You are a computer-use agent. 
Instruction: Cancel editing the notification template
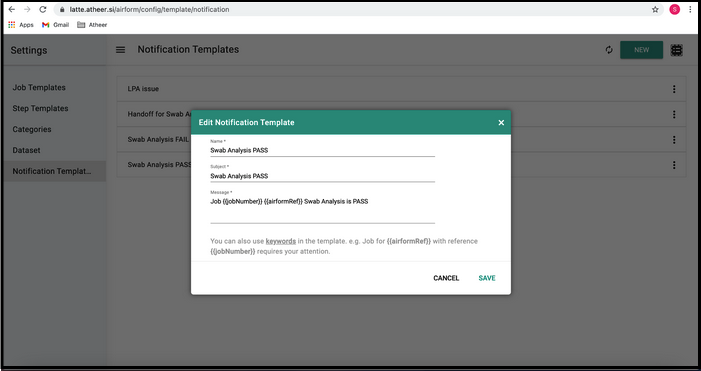point(446,278)
